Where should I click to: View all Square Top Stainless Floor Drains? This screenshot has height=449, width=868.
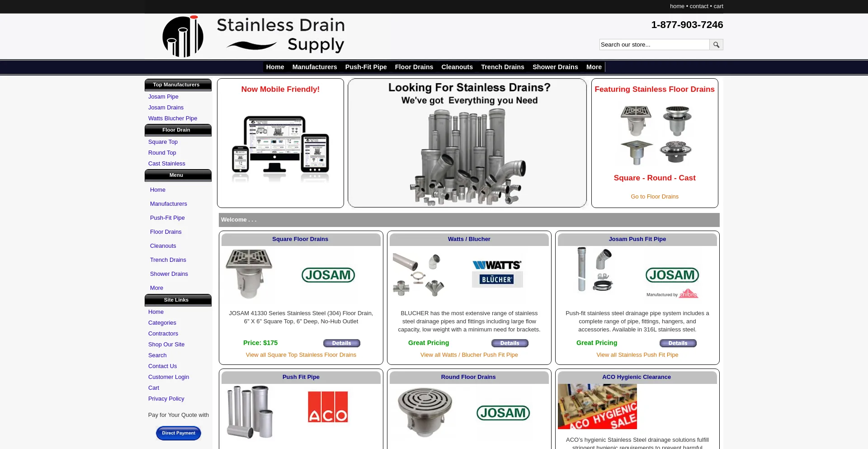(x=301, y=355)
